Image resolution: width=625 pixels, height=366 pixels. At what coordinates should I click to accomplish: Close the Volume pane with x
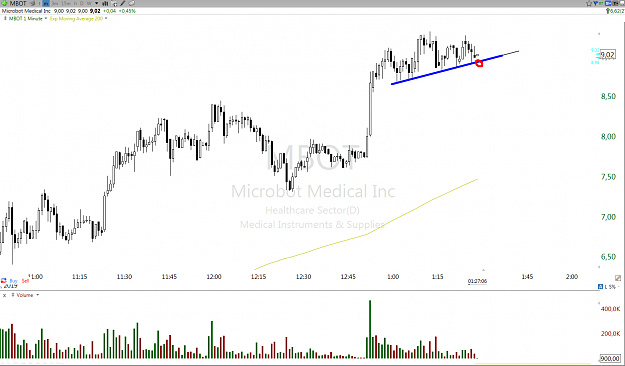pyautogui.click(x=4, y=295)
